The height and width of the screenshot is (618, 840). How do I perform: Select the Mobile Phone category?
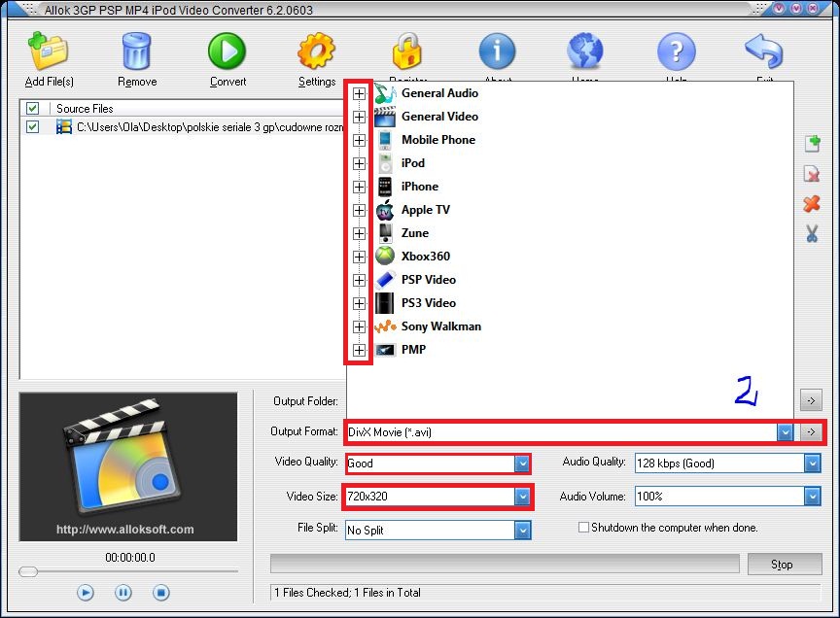(x=438, y=140)
